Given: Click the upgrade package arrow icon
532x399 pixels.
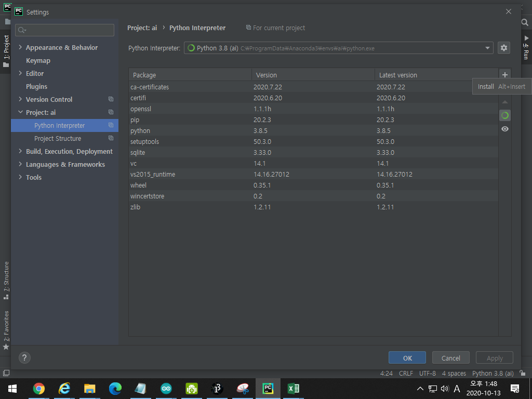Looking at the screenshot, I should pos(505,102).
